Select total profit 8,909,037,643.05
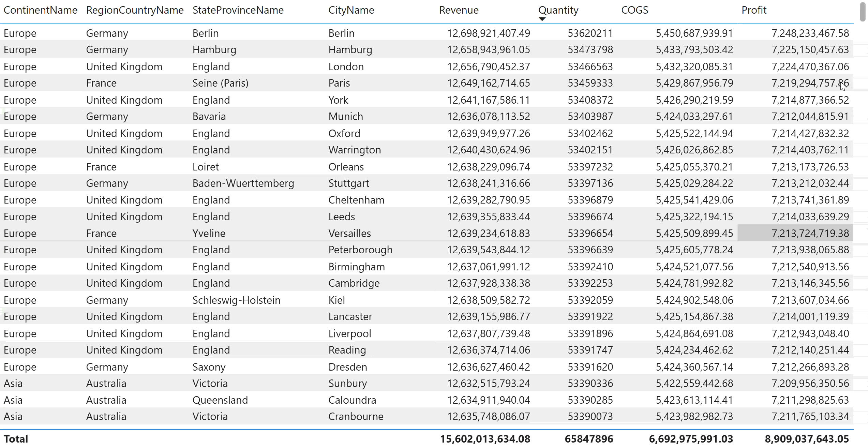The image size is (868, 448). [x=807, y=439]
